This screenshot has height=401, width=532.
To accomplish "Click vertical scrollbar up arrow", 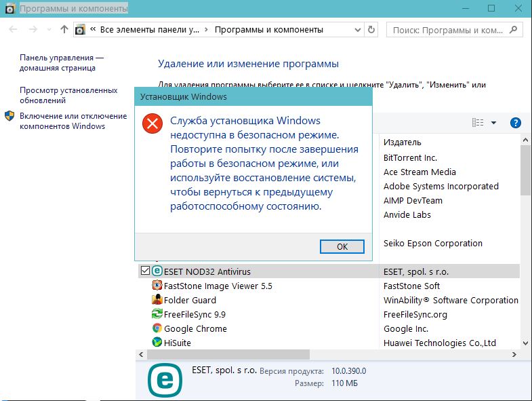I will (x=525, y=140).
